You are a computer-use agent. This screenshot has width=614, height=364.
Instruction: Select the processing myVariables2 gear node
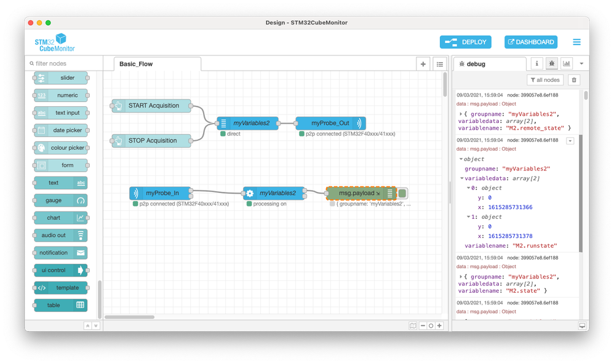pyautogui.click(x=274, y=193)
